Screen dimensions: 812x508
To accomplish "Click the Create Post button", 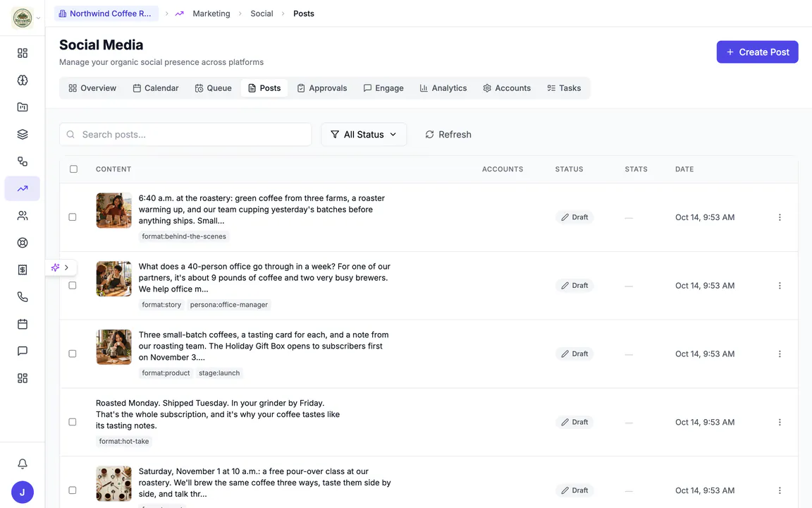I will point(757,52).
